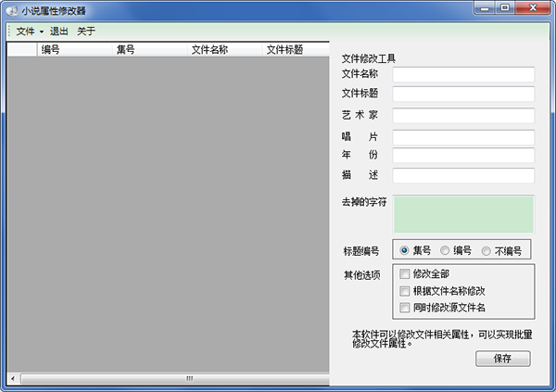The width and height of the screenshot is (556, 392).
Task: Click the app icon in the title bar
Action: click(12, 11)
